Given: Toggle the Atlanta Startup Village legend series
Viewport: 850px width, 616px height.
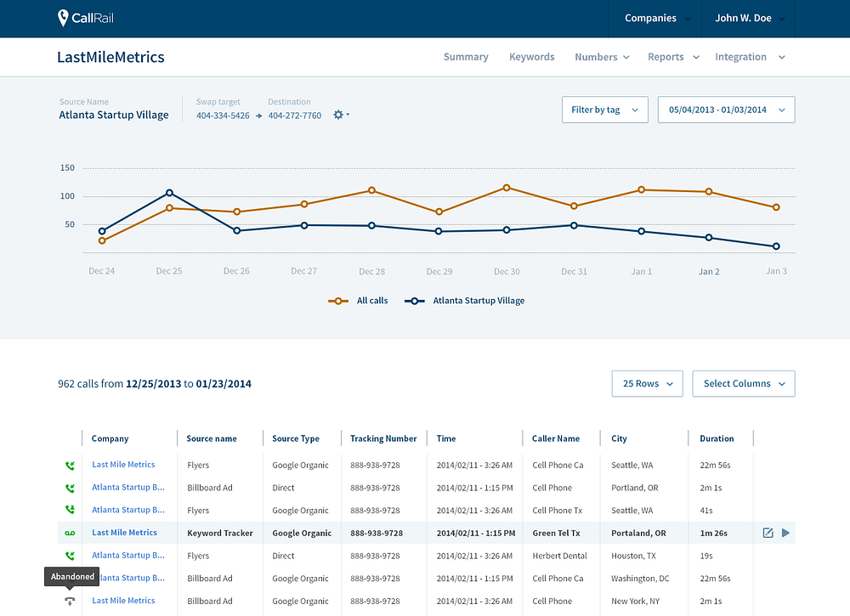Looking at the screenshot, I should [x=465, y=301].
